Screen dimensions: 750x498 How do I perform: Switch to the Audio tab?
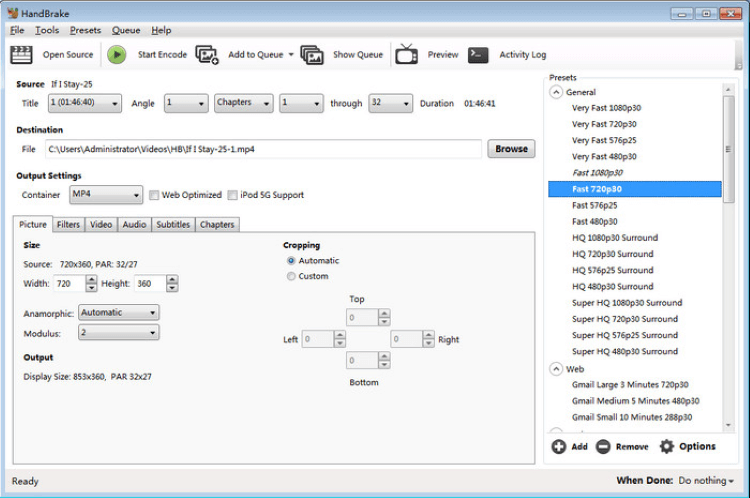tap(134, 224)
